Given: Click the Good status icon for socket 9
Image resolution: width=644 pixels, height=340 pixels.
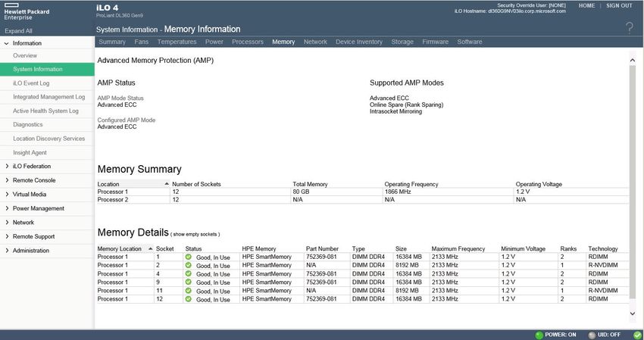Looking at the screenshot, I should (189, 282).
